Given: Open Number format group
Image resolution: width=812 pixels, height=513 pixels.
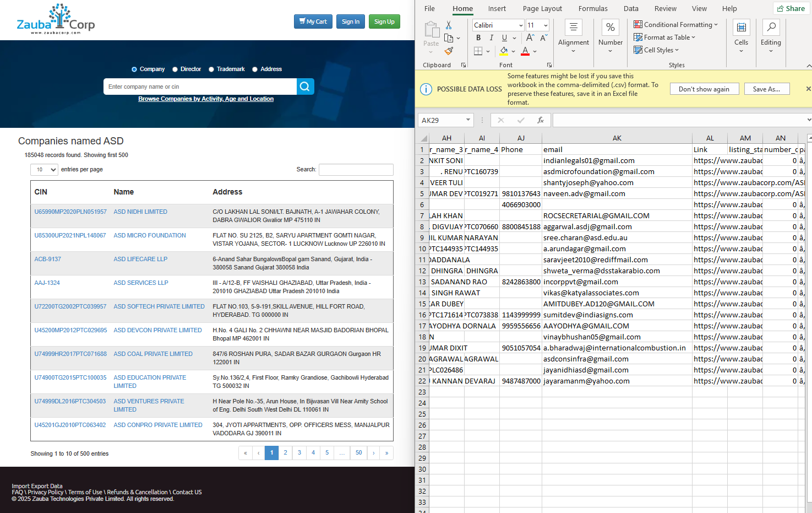Looking at the screenshot, I should 611,37.
